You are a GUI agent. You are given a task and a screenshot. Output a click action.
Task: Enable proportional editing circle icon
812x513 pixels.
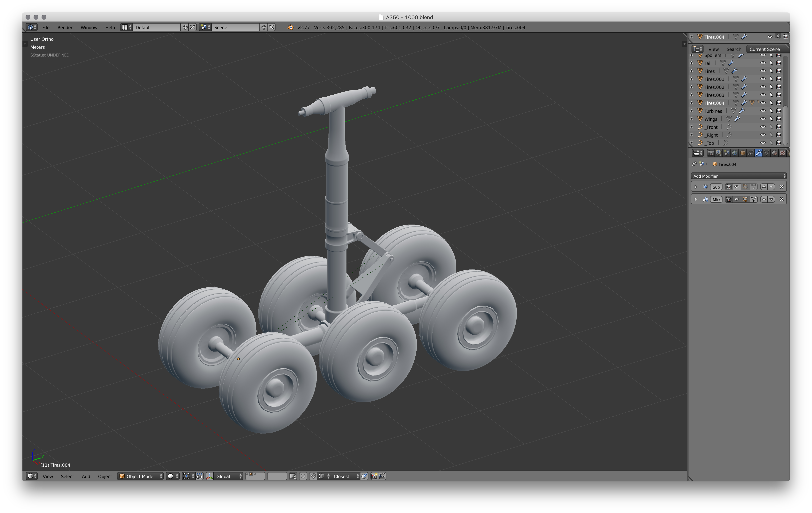(x=303, y=476)
